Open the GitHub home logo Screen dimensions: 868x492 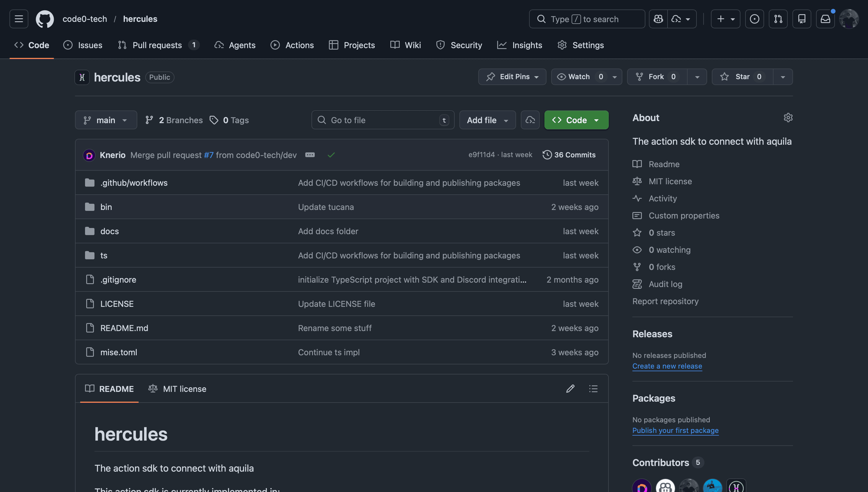point(44,19)
